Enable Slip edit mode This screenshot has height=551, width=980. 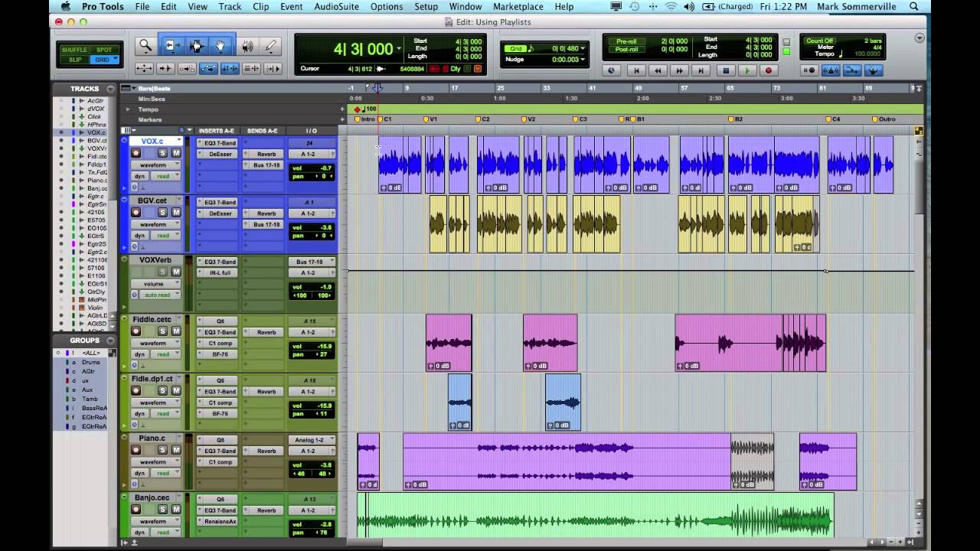tap(75, 60)
